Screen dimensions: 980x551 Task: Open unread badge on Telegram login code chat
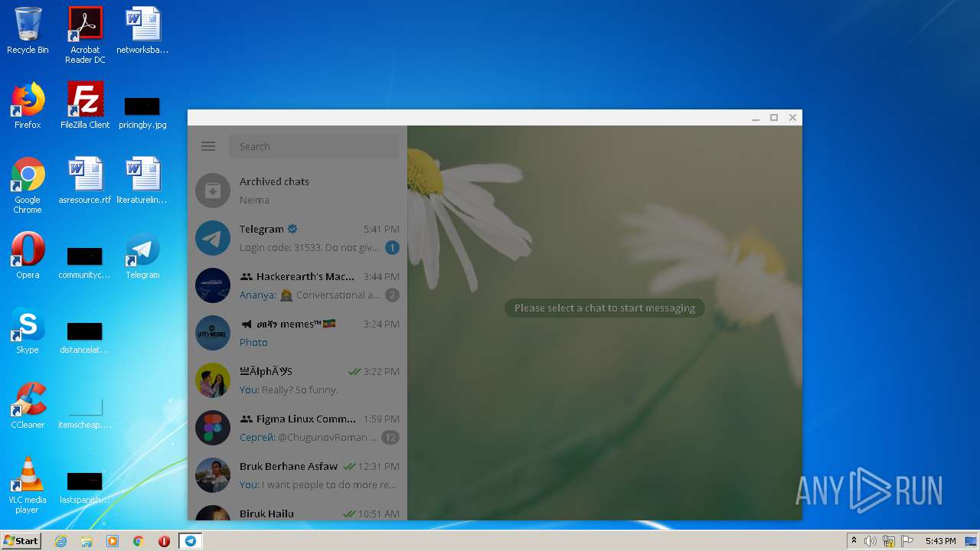pos(392,248)
